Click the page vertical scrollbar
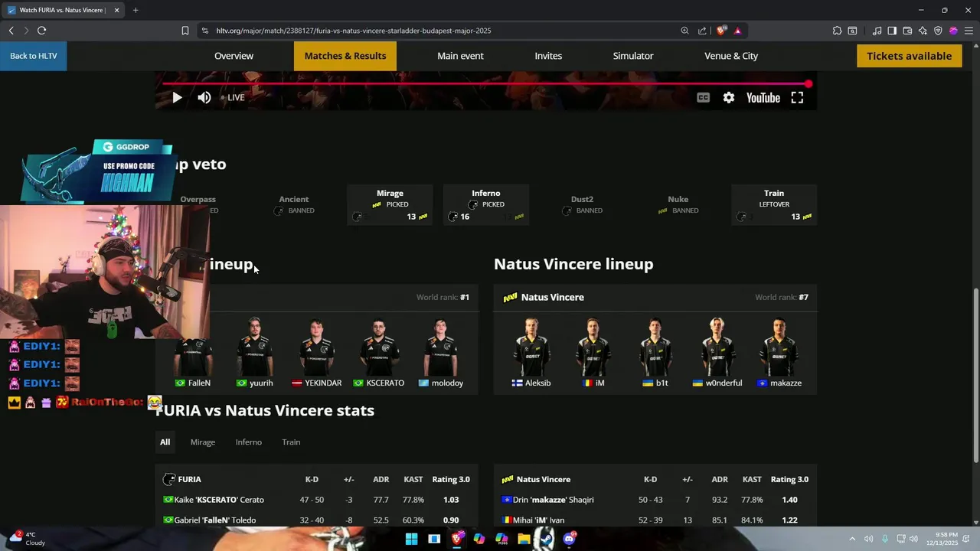This screenshot has width=980, height=551. [x=975, y=375]
